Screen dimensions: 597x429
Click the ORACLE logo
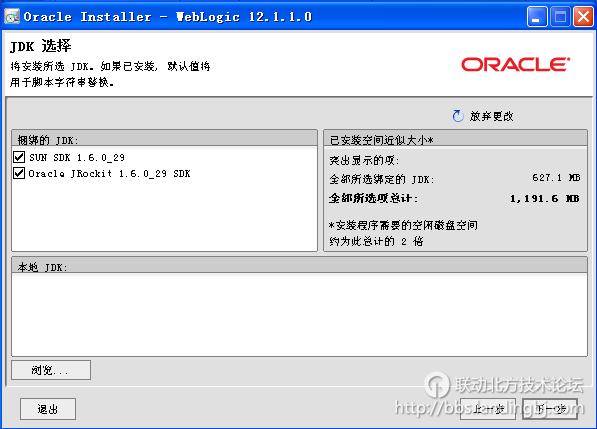click(x=516, y=64)
